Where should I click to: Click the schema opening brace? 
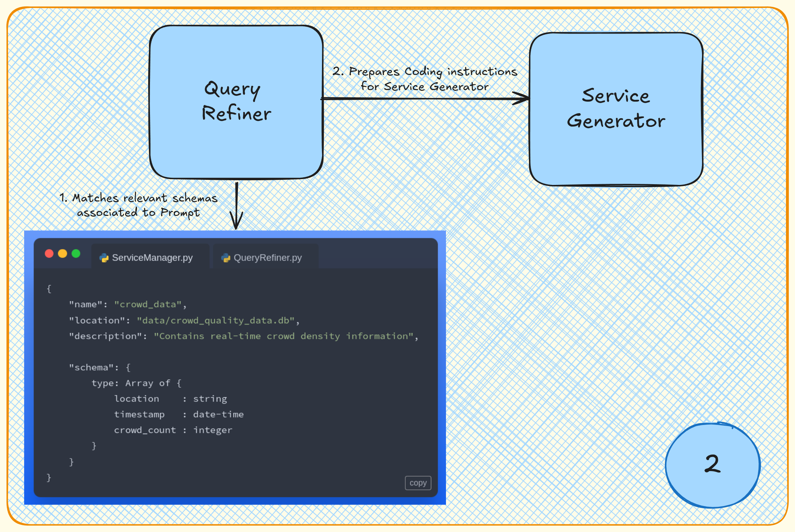point(128,367)
